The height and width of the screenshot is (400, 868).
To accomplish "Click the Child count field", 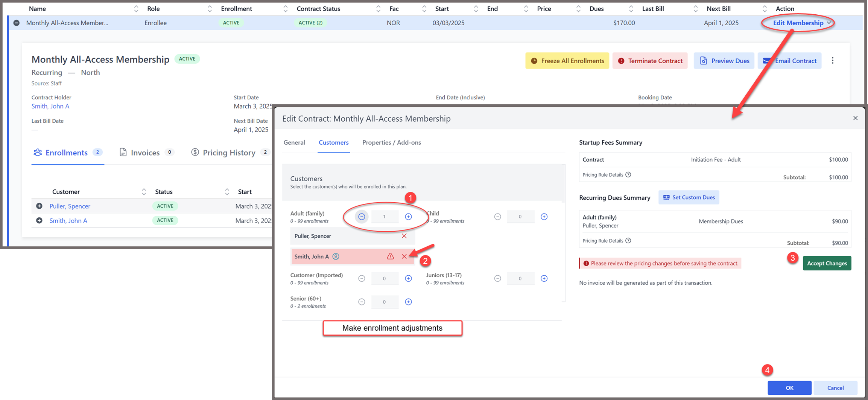I will coord(520,217).
